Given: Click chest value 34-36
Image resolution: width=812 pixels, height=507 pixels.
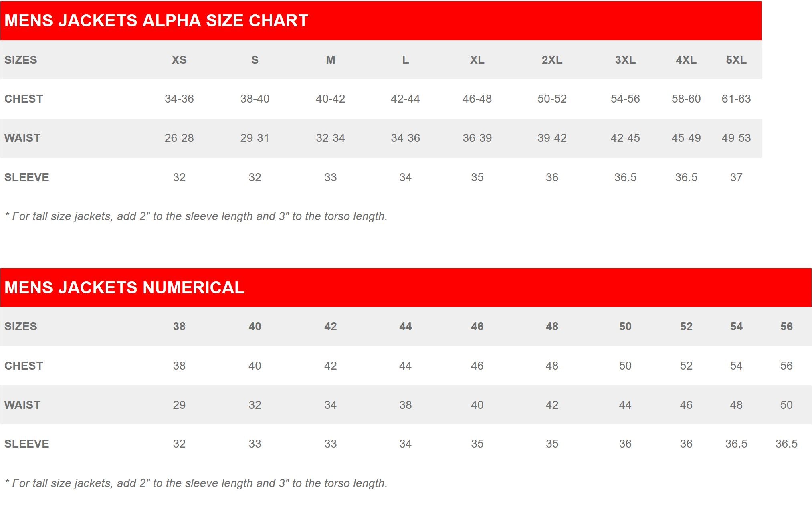Looking at the screenshot, I should click(x=179, y=99).
